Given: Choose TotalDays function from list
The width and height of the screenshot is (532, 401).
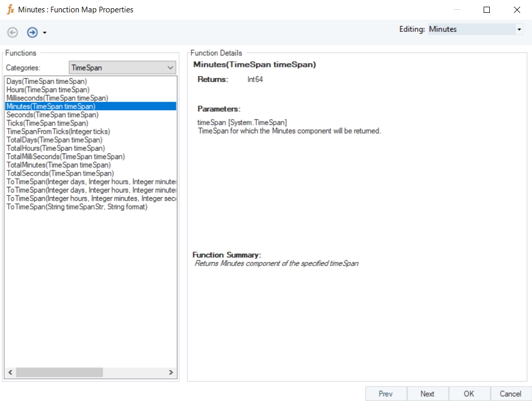Looking at the screenshot, I should tap(54, 140).
